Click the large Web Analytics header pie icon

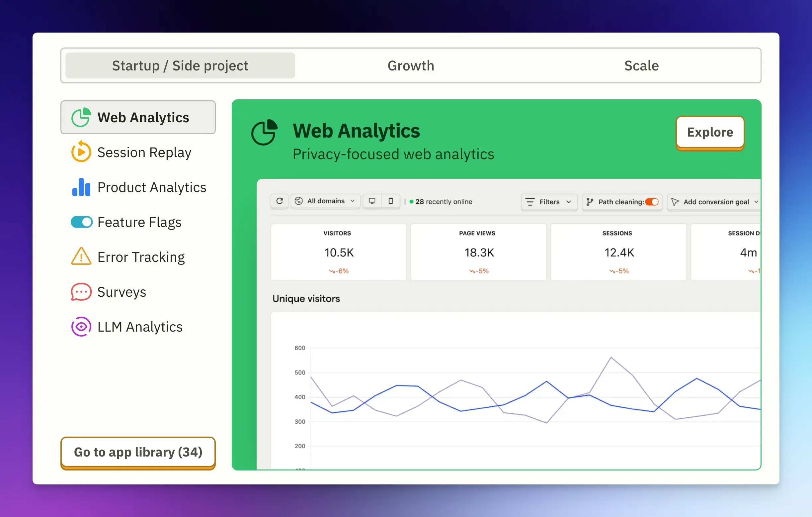click(264, 132)
